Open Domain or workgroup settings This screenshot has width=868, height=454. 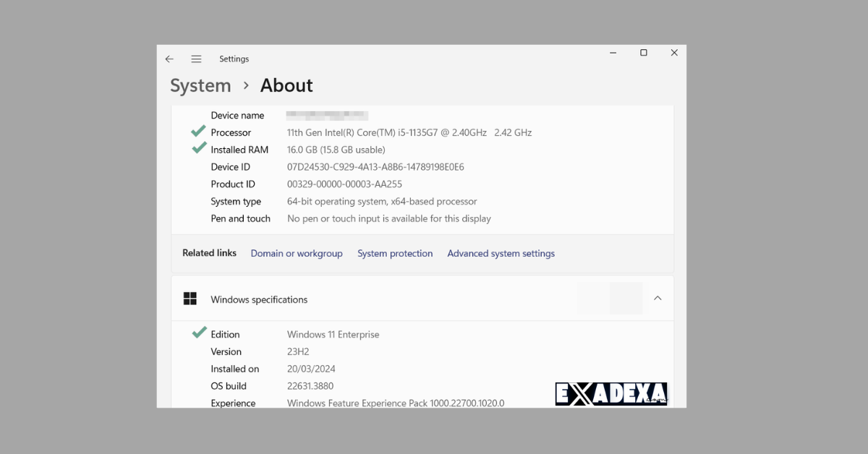297,253
